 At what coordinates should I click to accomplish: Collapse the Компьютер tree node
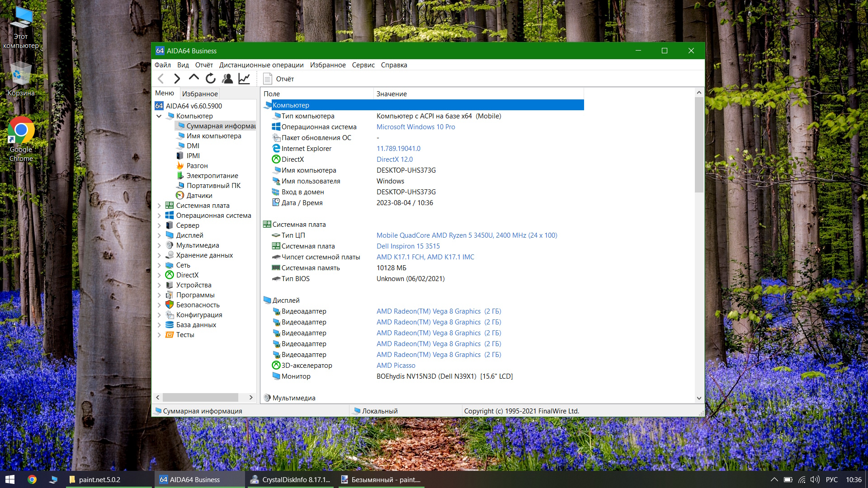159,116
